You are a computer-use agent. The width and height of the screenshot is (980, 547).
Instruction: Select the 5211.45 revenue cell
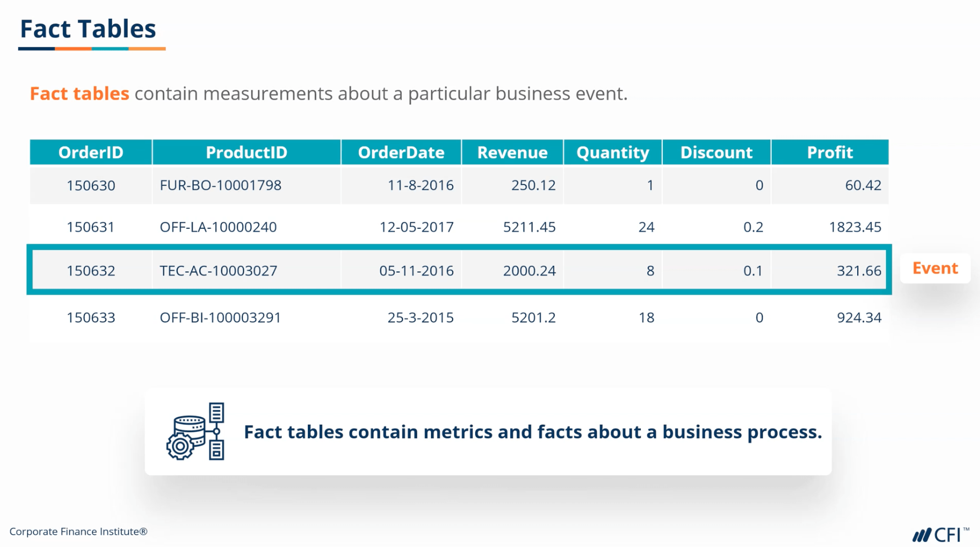click(529, 227)
